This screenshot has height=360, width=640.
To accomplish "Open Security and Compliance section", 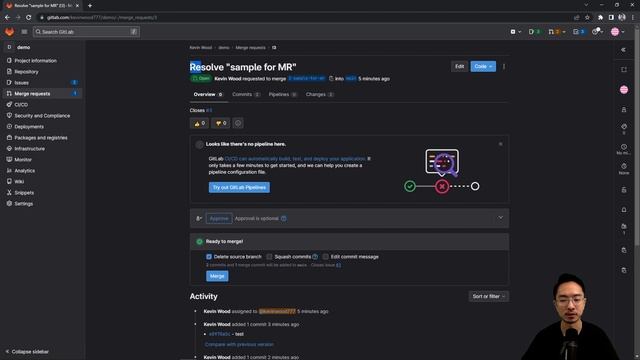I will [42, 116].
